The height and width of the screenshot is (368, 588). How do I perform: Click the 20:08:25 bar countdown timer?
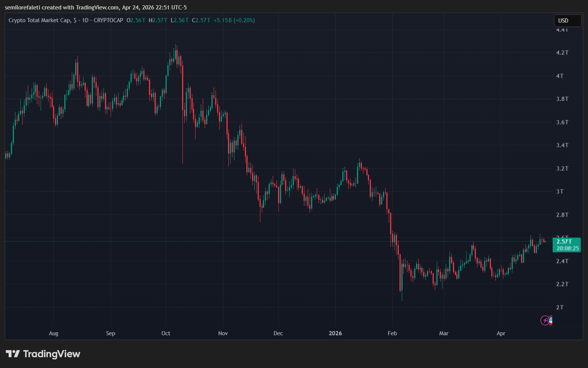pos(567,248)
